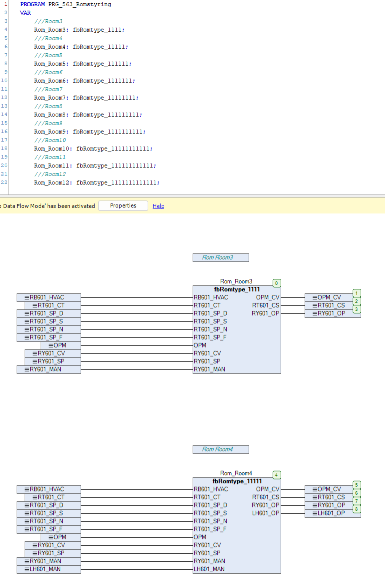Select LH601_MAN input box feeding Rom_Room4

coord(49,569)
